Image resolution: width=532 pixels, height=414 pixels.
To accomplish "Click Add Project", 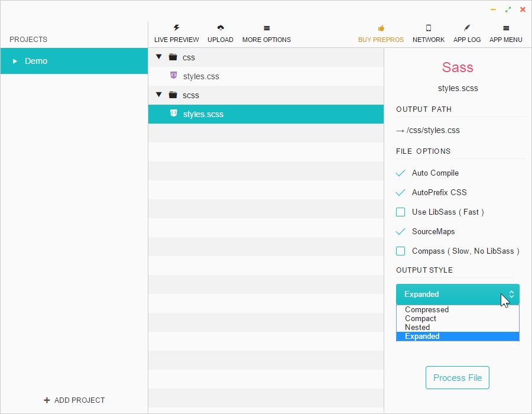I will coord(74,400).
